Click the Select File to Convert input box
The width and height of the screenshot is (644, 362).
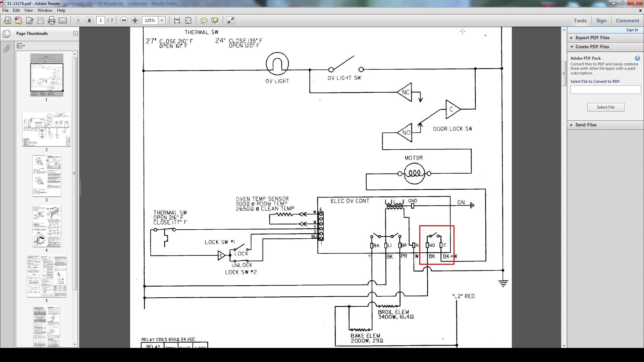point(605,89)
